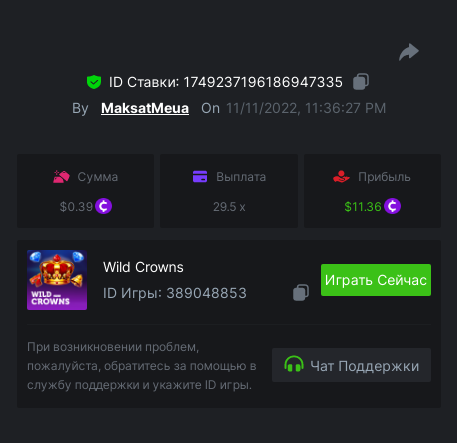The height and width of the screenshot is (443, 457).
Task: Click the purple coin beside $11.36
Action: tap(392, 206)
